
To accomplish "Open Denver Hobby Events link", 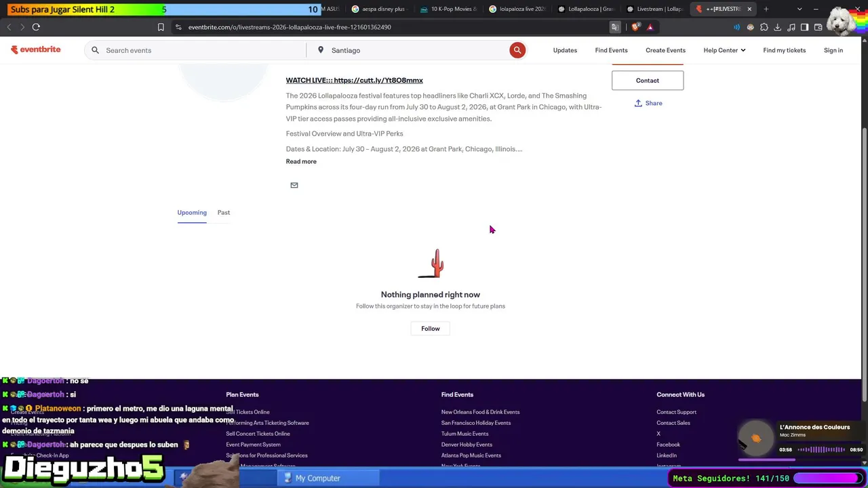I will click(467, 445).
